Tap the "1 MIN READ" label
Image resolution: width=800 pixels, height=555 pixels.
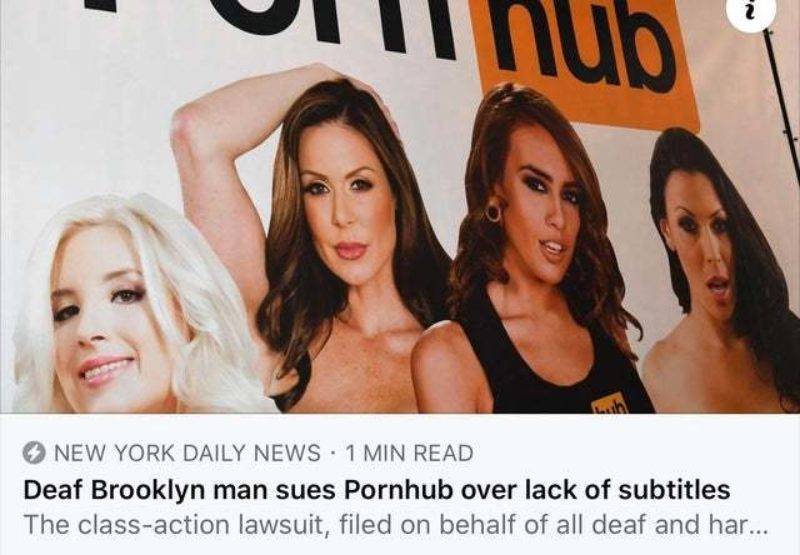[409, 453]
